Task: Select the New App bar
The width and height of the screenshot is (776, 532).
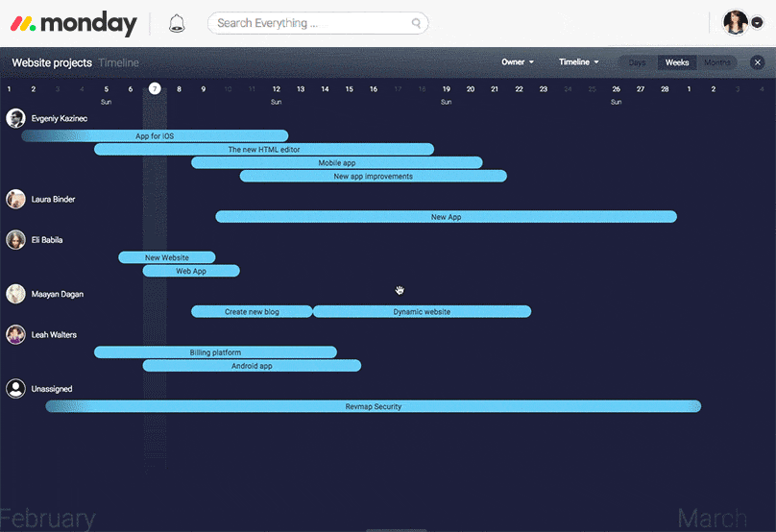Action: (x=446, y=216)
